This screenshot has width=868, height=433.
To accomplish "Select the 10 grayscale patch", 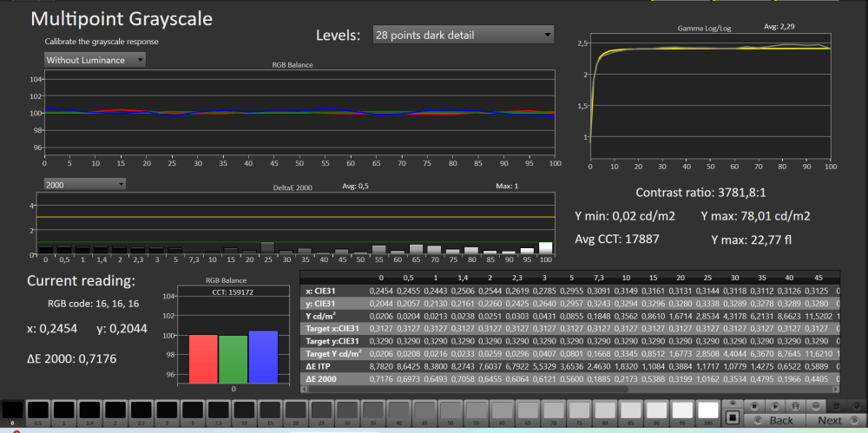I will 244,414.
